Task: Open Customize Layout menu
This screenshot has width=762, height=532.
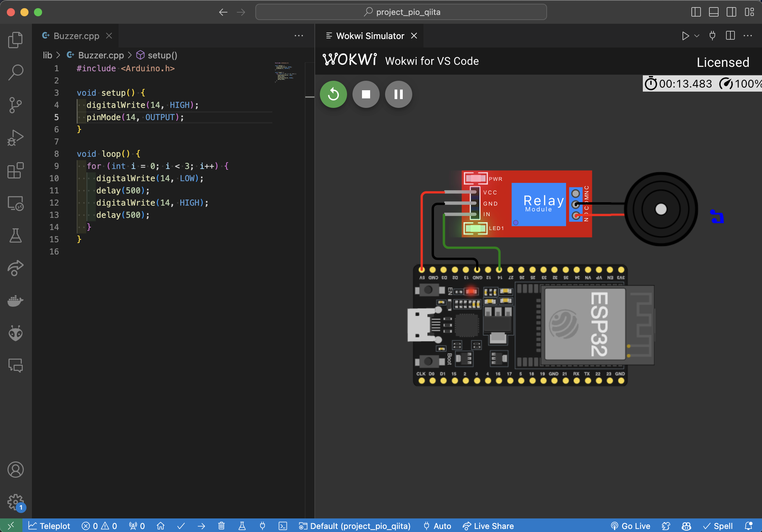Action: click(749, 12)
